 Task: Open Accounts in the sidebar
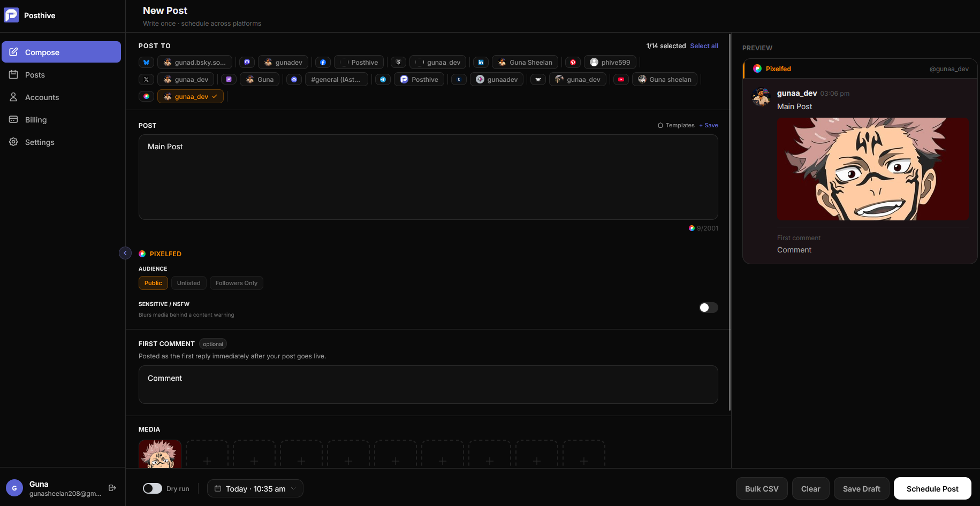tap(61, 97)
